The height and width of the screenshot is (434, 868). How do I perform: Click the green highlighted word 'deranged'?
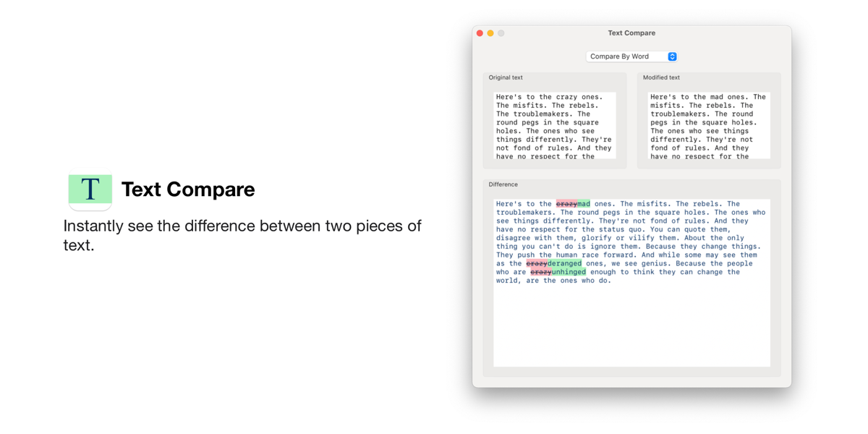(565, 263)
